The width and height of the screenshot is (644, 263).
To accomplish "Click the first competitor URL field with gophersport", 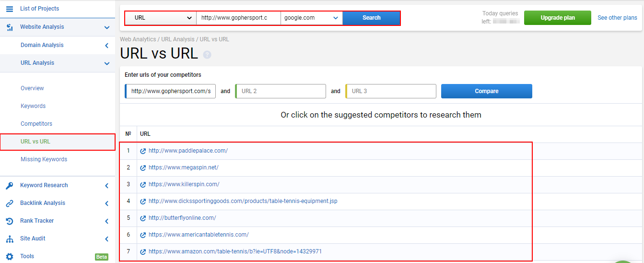I will (170, 91).
